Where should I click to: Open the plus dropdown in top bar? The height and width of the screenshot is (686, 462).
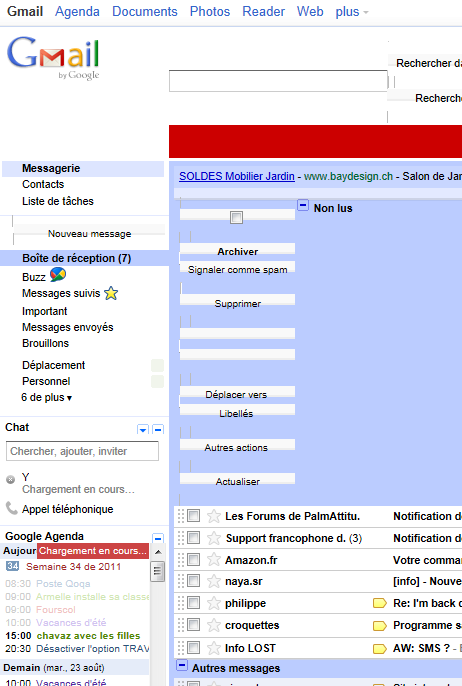click(x=352, y=12)
